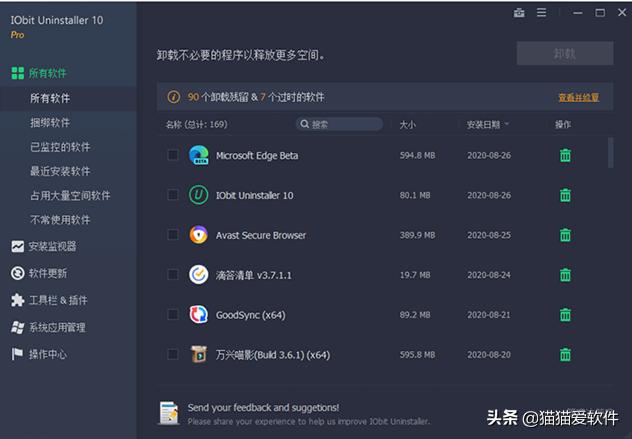Screen dimensions: 632x439
Task: Select 所有软件 sub-item in sidebar
Action: click(50, 98)
